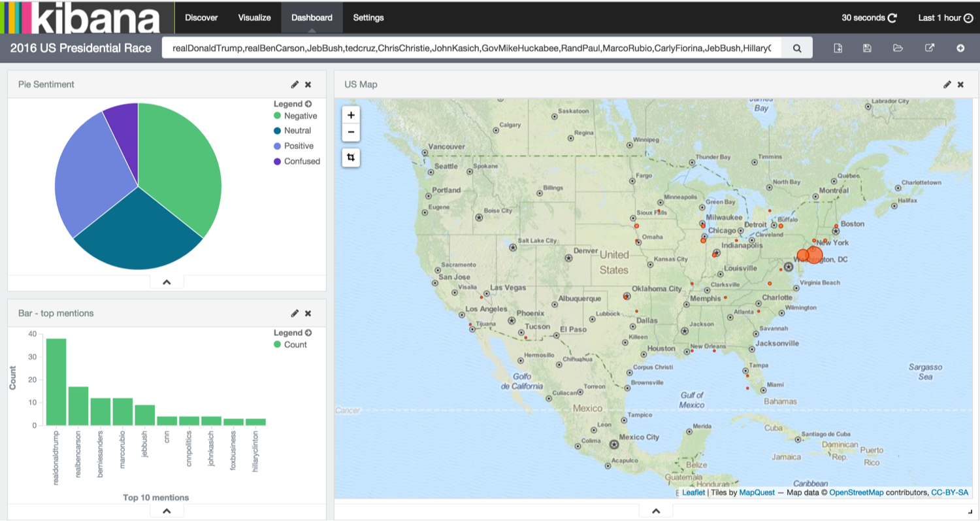Load a saved dashboard with the open folder icon
This screenshot has height=521, width=980.
click(898, 48)
